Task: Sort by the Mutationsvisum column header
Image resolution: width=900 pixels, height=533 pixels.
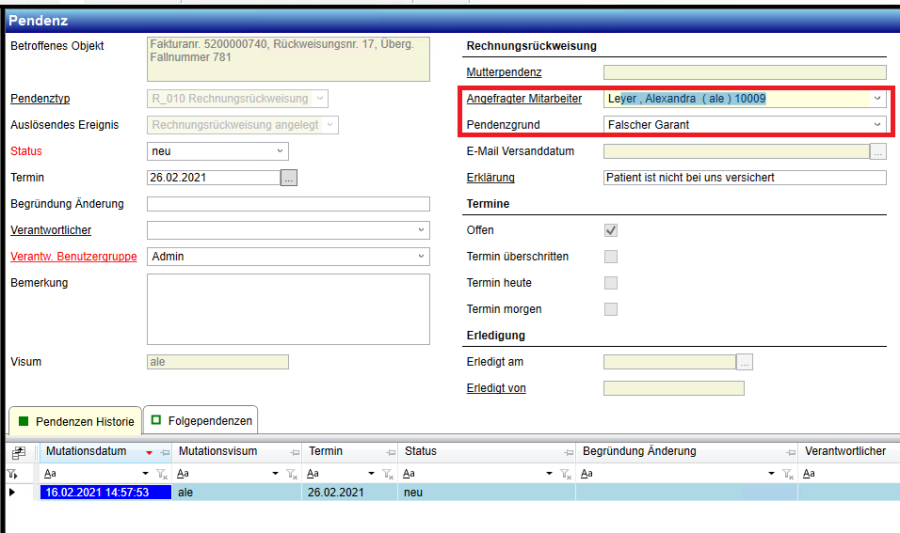Action: [x=218, y=452]
